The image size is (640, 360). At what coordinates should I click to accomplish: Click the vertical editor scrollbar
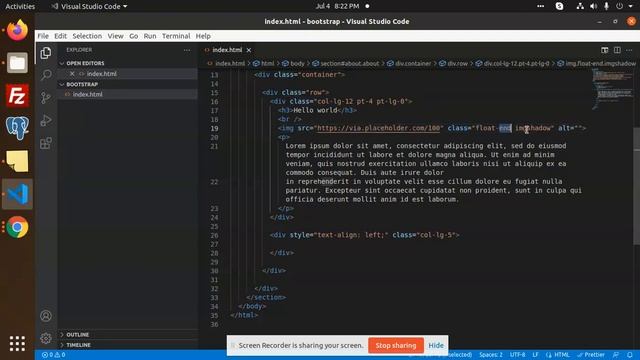click(x=636, y=186)
